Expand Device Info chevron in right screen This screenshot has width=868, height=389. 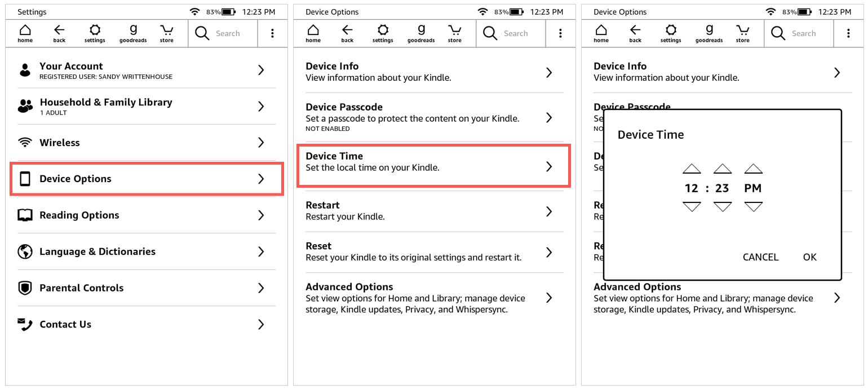(837, 72)
